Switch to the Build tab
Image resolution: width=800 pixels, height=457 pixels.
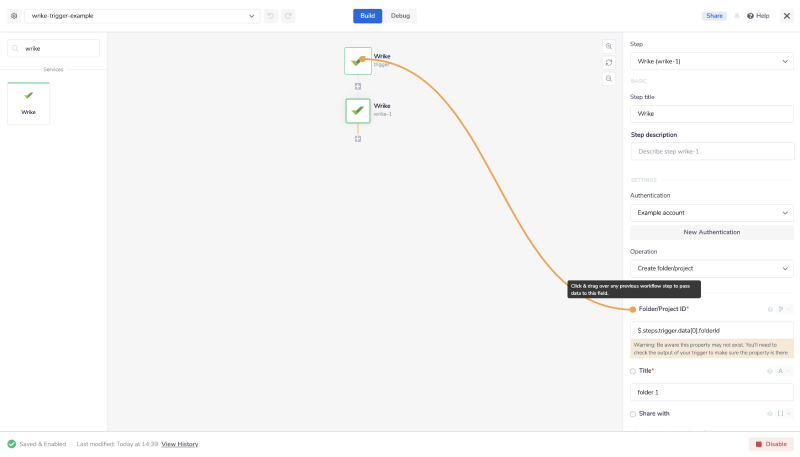(x=367, y=16)
